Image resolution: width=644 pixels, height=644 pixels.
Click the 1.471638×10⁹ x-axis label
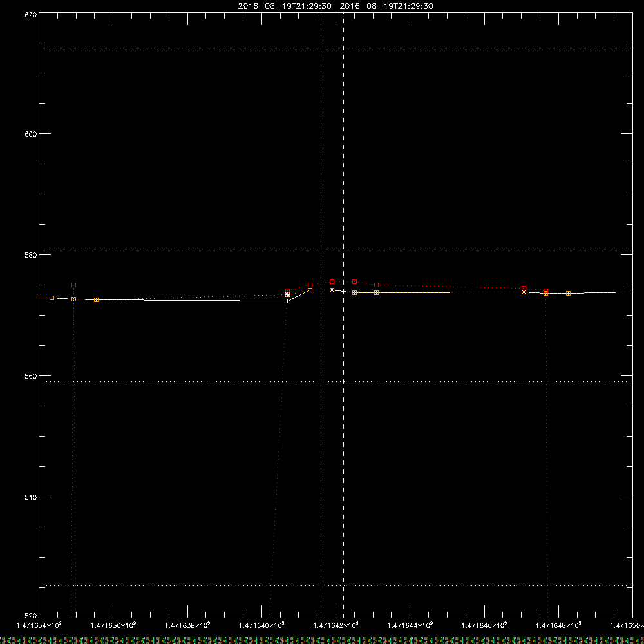(x=187, y=625)
